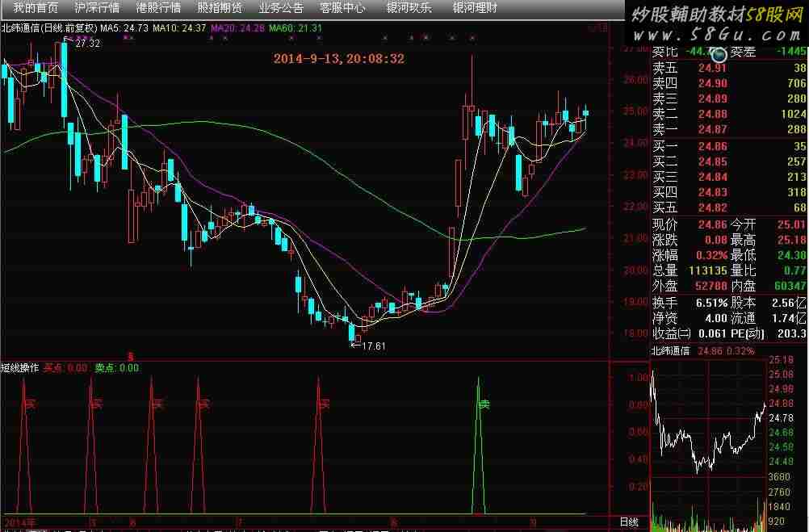Select the 买一 24.86 bid row
Viewport: 809px width, 532px height.
click(728, 147)
